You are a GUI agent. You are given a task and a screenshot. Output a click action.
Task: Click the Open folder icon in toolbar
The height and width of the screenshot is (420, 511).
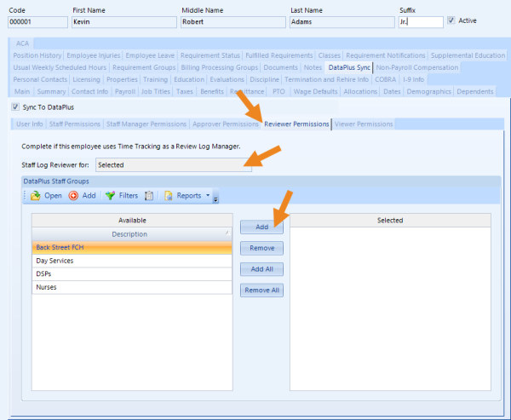pyautogui.click(x=35, y=195)
